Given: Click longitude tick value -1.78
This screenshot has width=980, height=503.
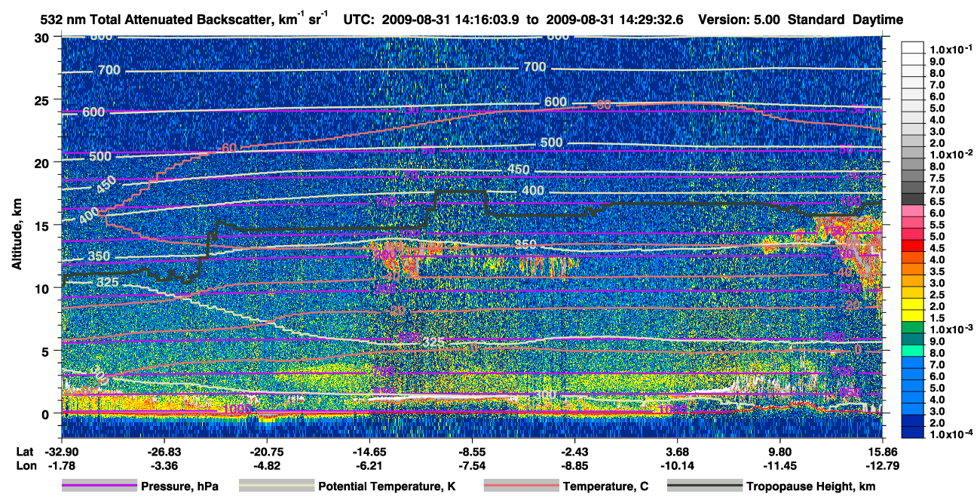Looking at the screenshot, I should pos(63,465).
